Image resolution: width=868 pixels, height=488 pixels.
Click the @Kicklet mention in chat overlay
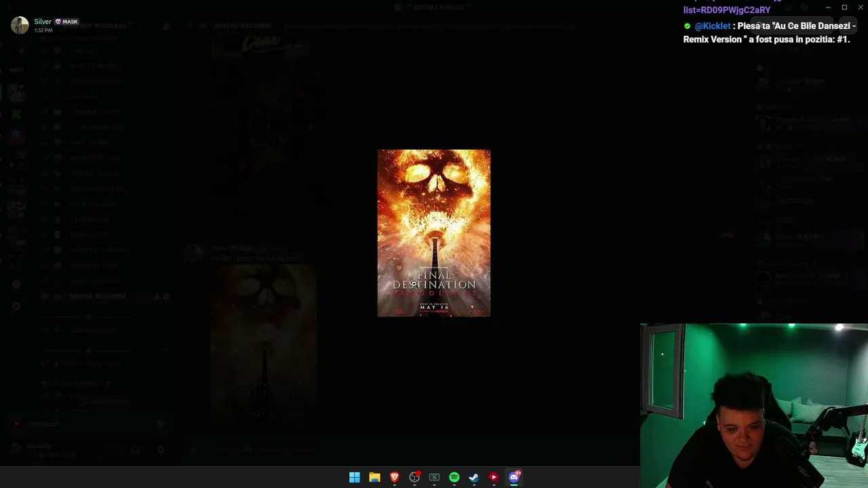tap(713, 26)
